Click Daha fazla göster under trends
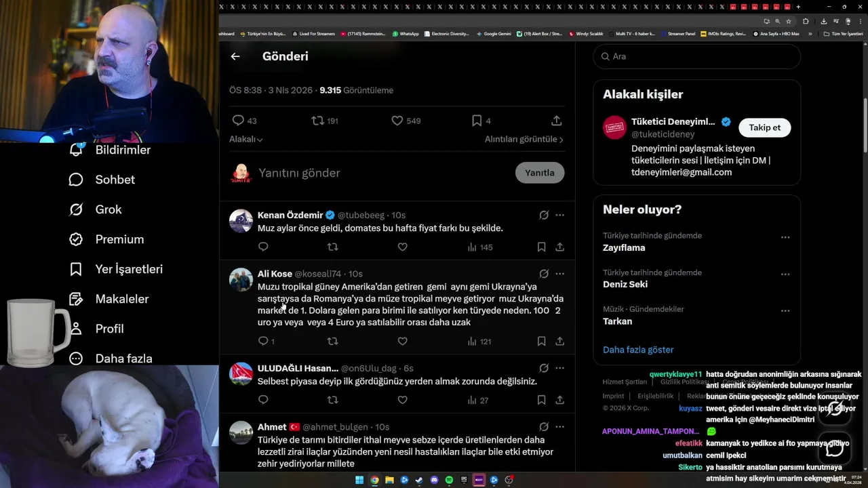Viewport: 868px width, 488px height. [x=638, y=350]
